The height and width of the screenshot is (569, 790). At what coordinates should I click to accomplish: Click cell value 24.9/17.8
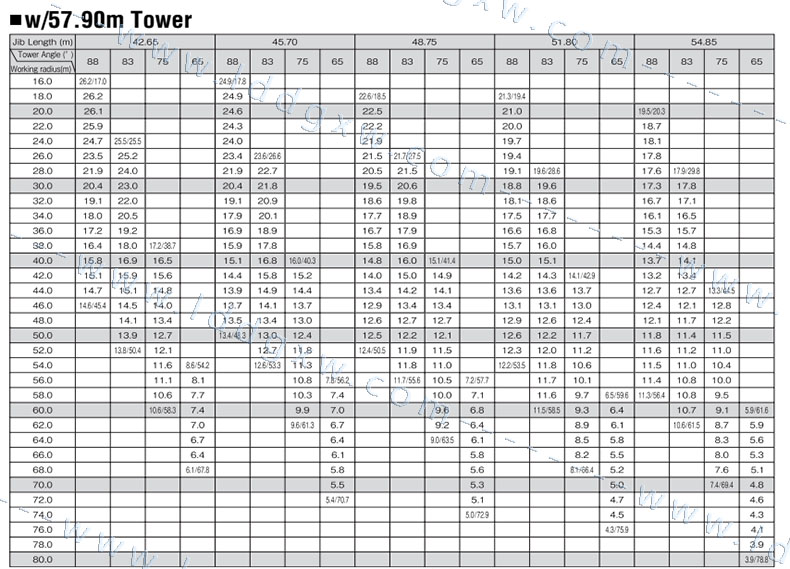tap(232, 82)
